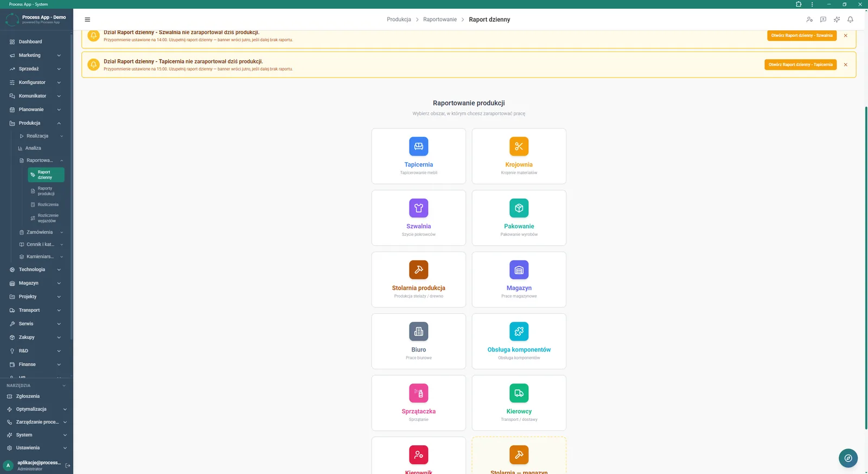Expand the Serwis section
Screen dimensions: 868x474
[36, 324]
